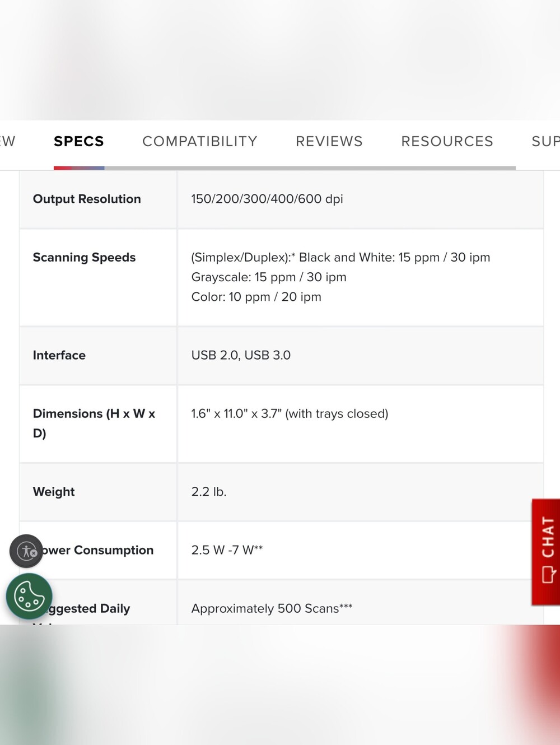560x745 pixels.
Task: Click the chat document icon
Action: (x=548, y=575)
